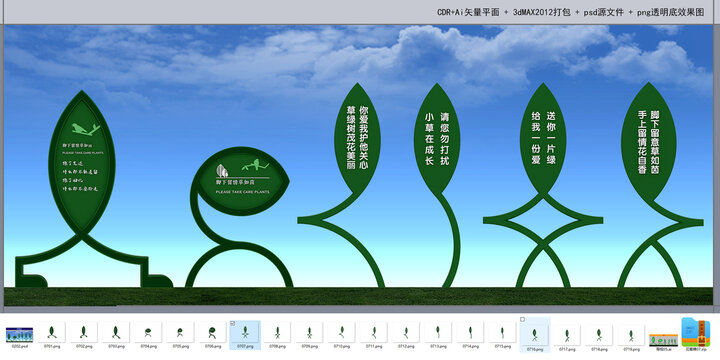Click the 0719.png file icon
This screenshot has height=360, width=720.
(x=631, y=335)
